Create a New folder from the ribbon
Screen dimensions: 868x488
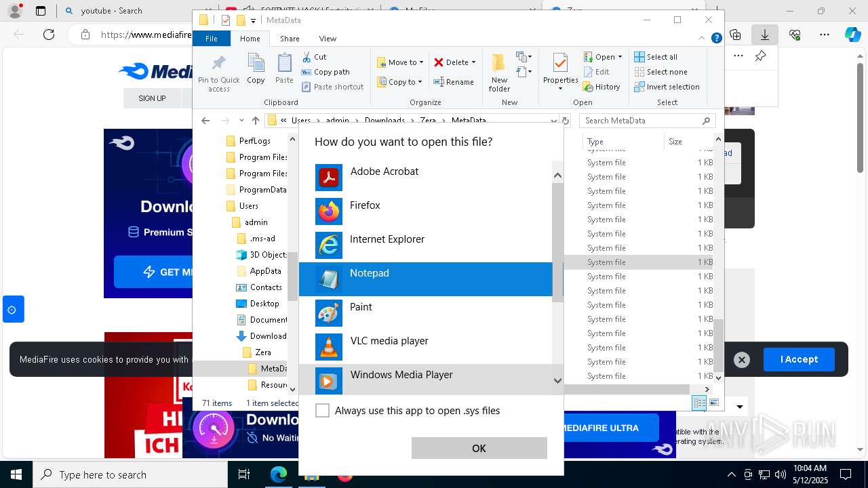tap(499, 73)
